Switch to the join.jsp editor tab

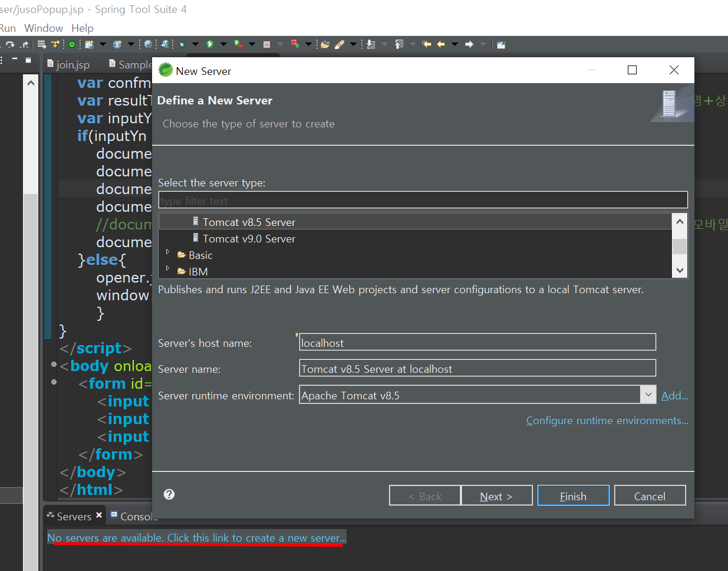click(68, 64)
